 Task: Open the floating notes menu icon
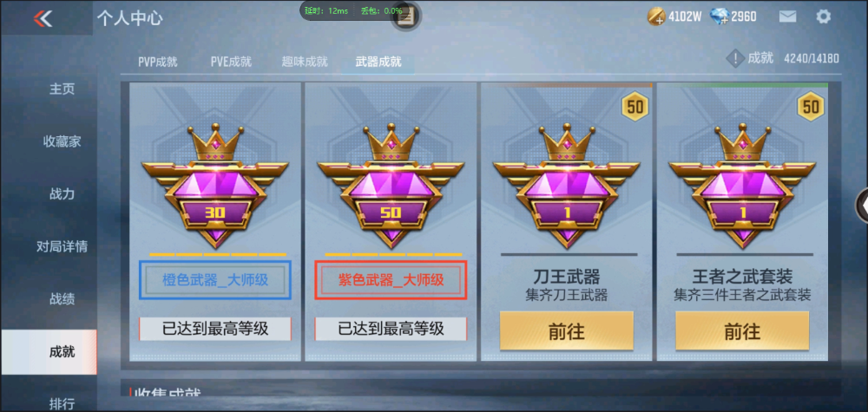click(x=406, y=16)
